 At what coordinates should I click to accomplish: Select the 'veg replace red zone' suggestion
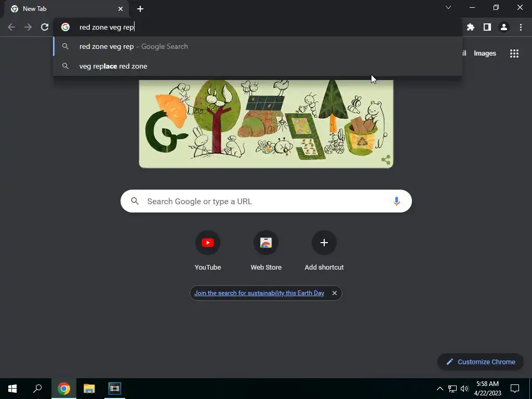tap(258, 66)
